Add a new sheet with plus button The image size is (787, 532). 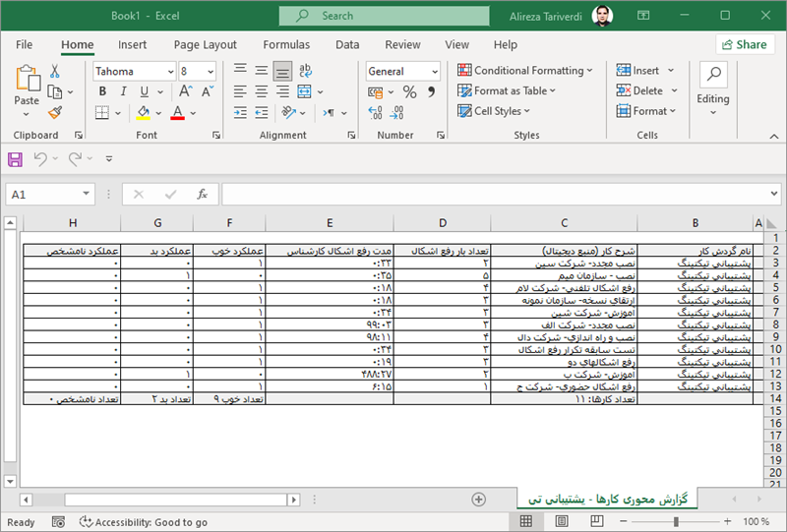[x=478, y=499]
